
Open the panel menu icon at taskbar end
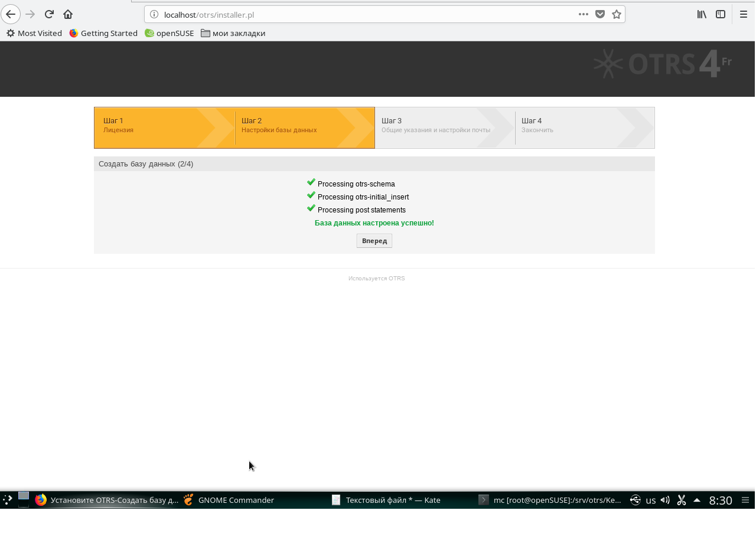tap(745, 500)
